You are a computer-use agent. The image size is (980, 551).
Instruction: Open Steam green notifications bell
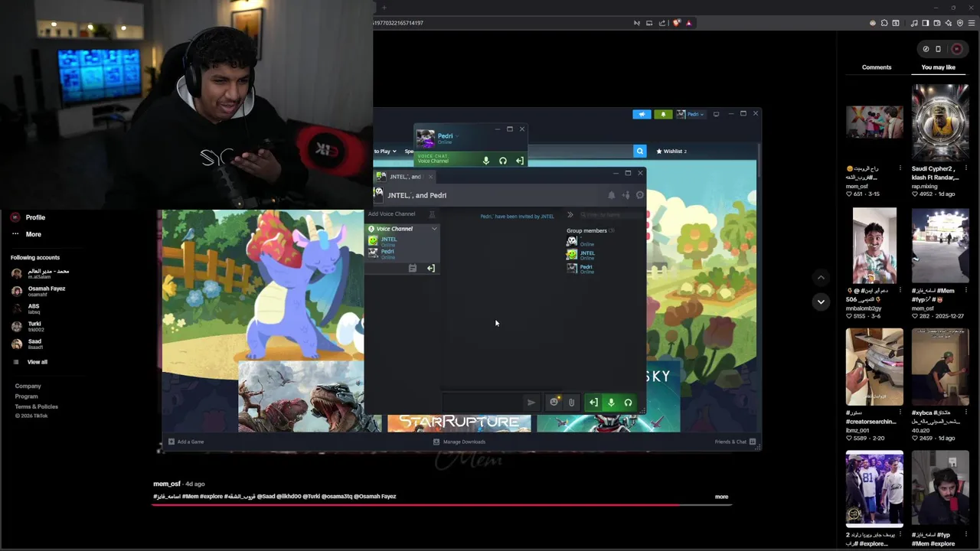coord(663,114)
